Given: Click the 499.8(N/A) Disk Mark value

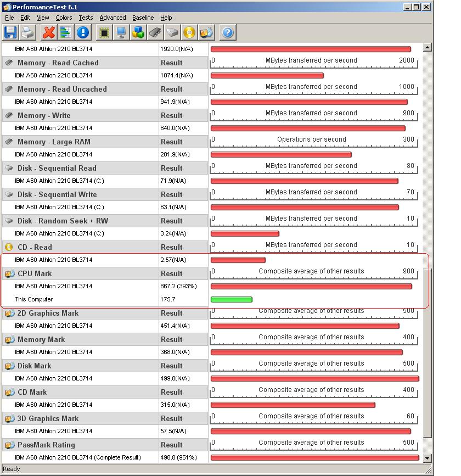Looking at the screenshot, I should [x=175, y=378].
